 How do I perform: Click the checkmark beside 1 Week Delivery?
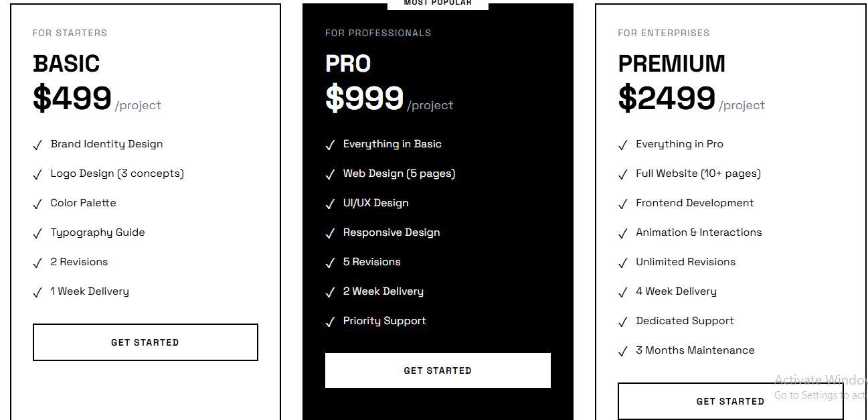tap(37, 292)
